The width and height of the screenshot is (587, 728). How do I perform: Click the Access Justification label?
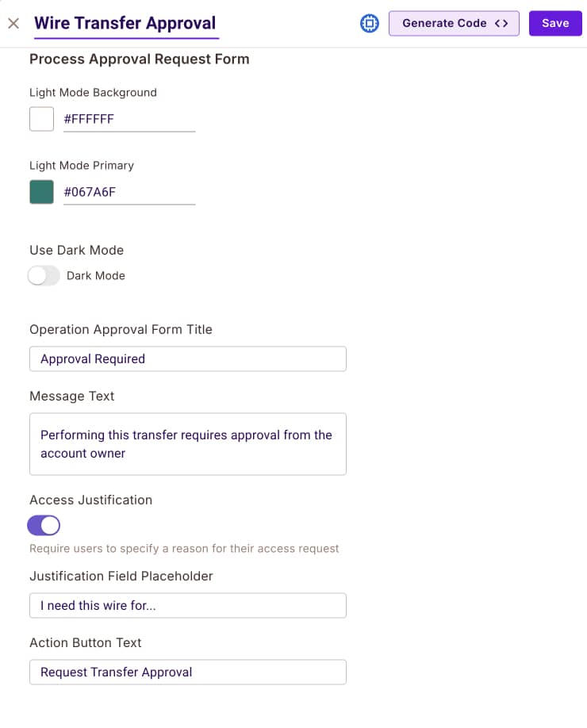coord(90,500)
